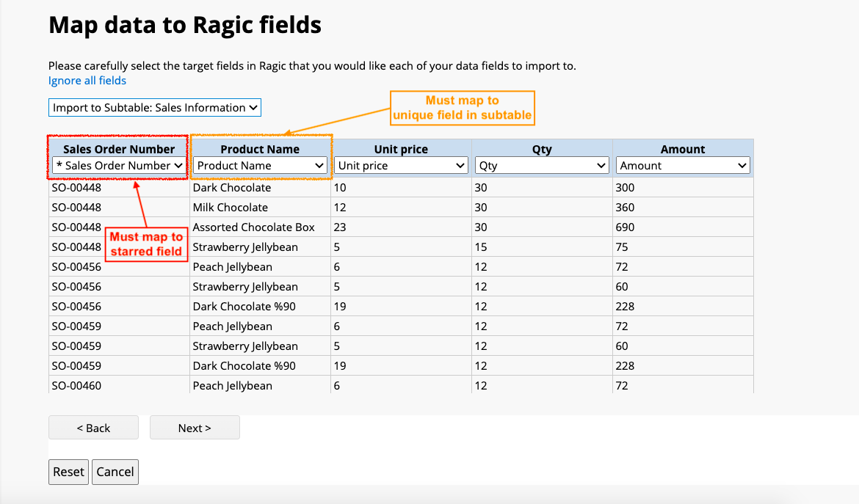Proceed with the Next button

(195, 428)
